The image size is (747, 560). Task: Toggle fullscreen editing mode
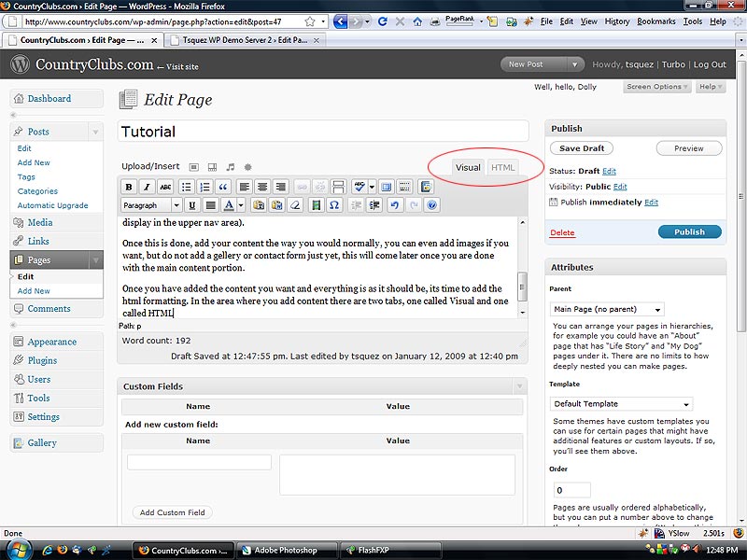coord(387,188)
